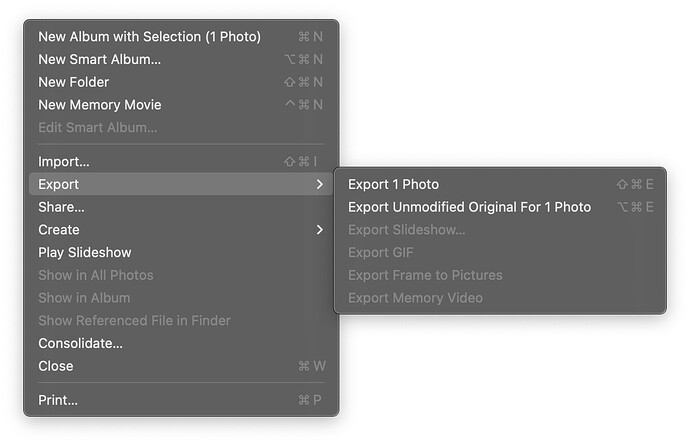Click the Export menu entry
Viewport: 690px width, 444px height.
tap(59, 185)
